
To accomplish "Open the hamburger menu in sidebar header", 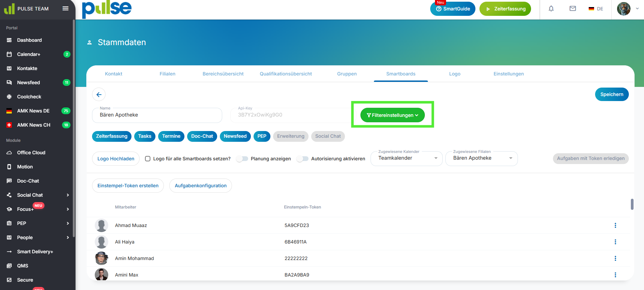I will pyautogui.click(x=65, y=8).
